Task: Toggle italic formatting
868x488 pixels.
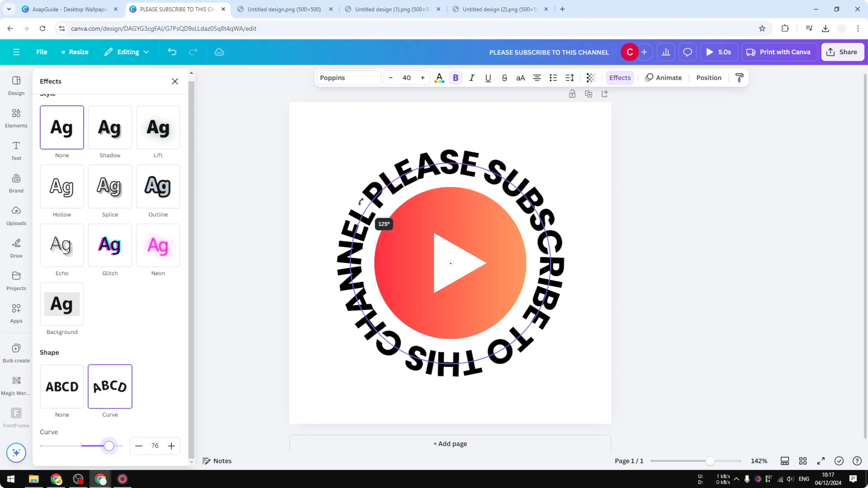Action: pos(472,78)
